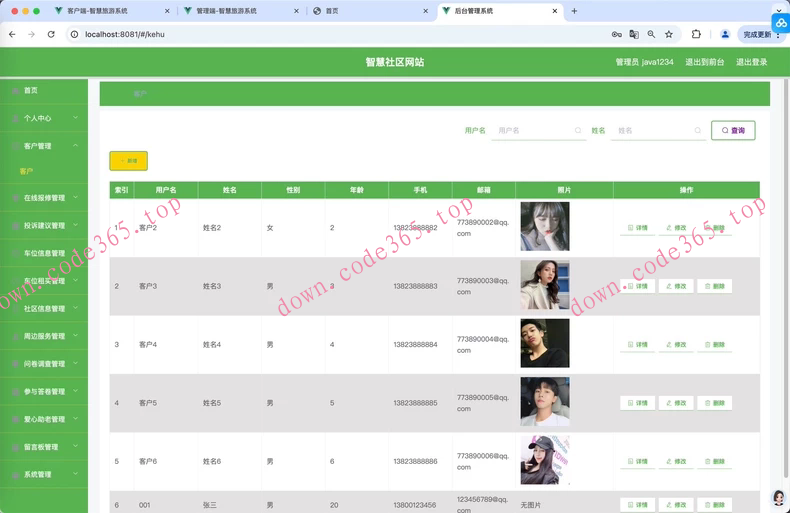Click 修改 for 客户2 row
This screenshot has width=790, height=513.
pos(676,228)
